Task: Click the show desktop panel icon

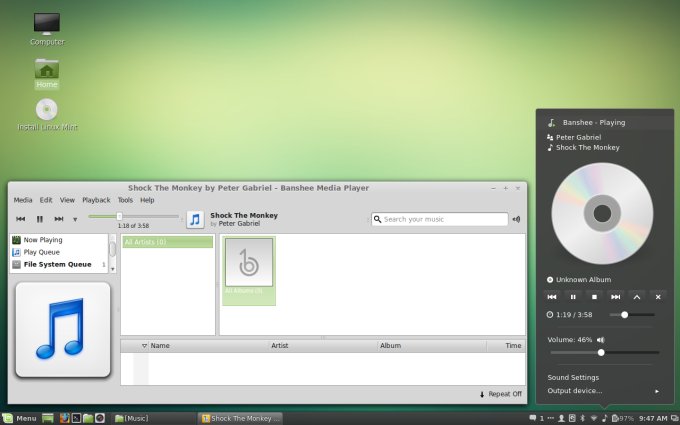Action: [48, 418]
